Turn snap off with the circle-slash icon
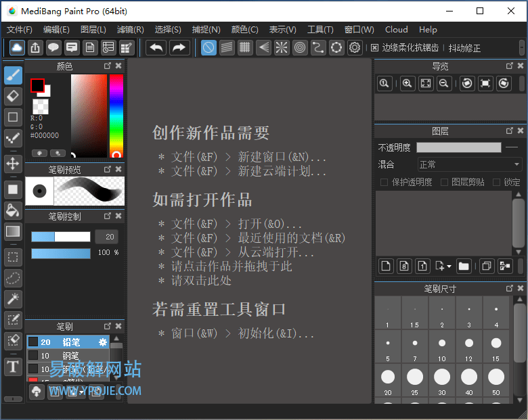528x420 pixels. [x=208, y=47]
